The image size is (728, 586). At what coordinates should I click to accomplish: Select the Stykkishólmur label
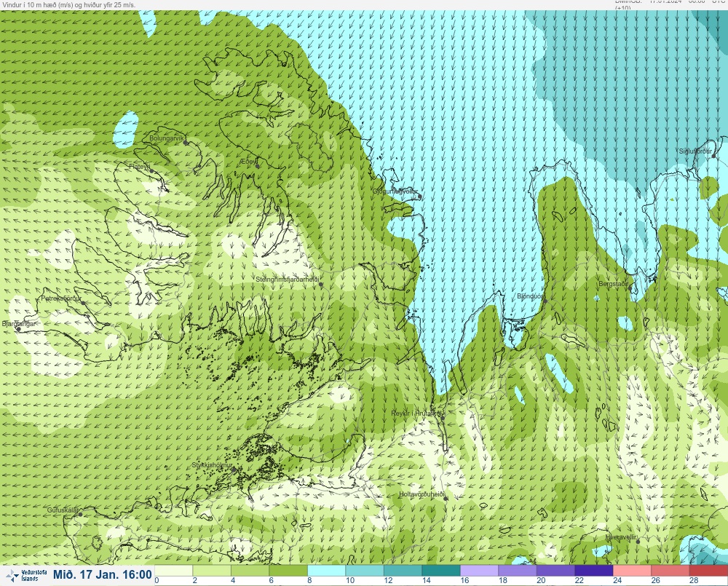click(x=212, y=465)
